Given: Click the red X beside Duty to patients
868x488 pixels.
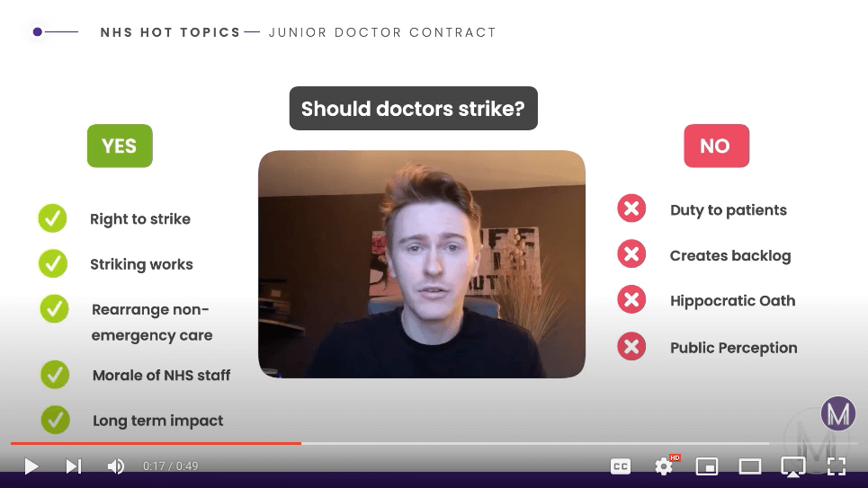Looking at the screenshot, I should tap(631, 209).
